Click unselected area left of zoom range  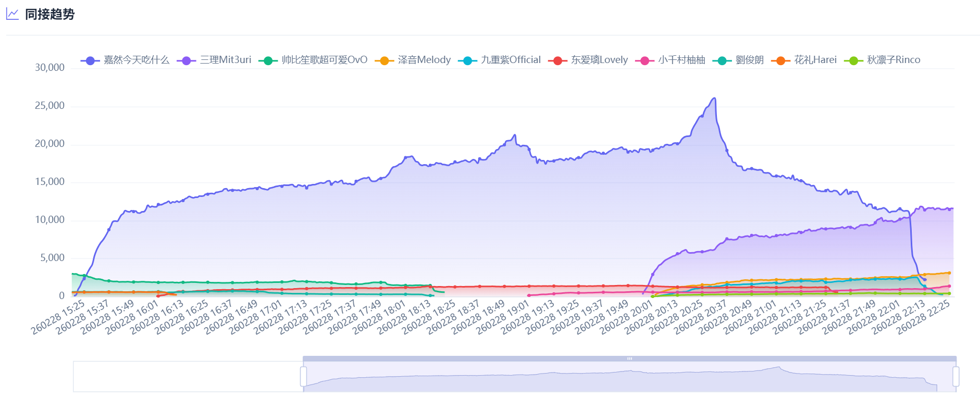[188, 376]
